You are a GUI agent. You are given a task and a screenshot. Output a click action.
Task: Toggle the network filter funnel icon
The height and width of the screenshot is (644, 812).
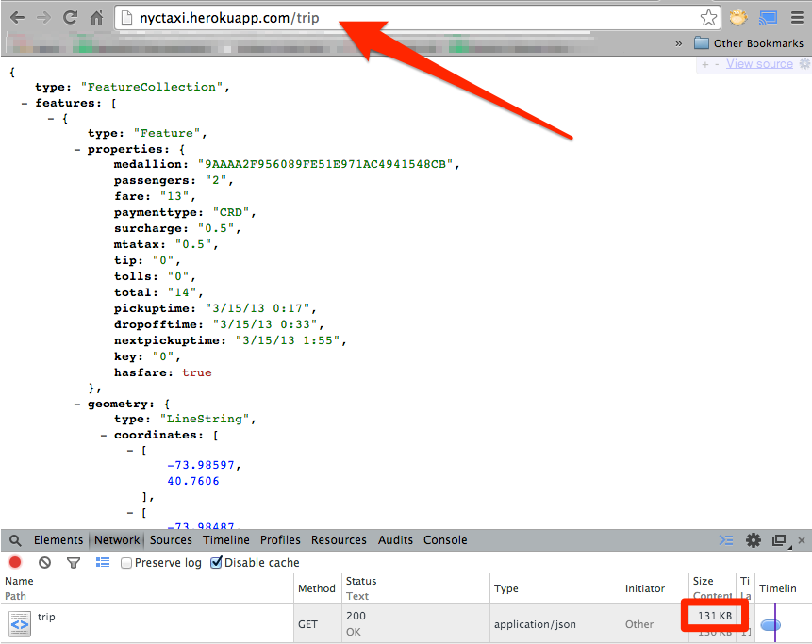74,563
